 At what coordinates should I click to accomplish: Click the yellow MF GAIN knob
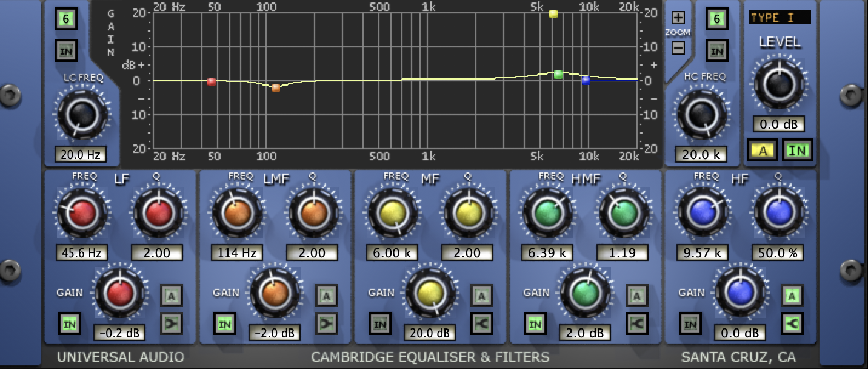(430, 293)
